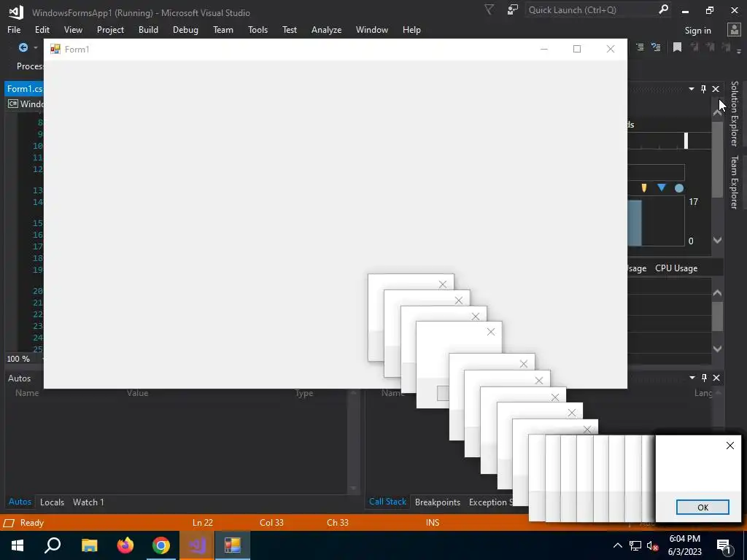Click the Navigate Backward arrow icon

click(x=23, y=47)
